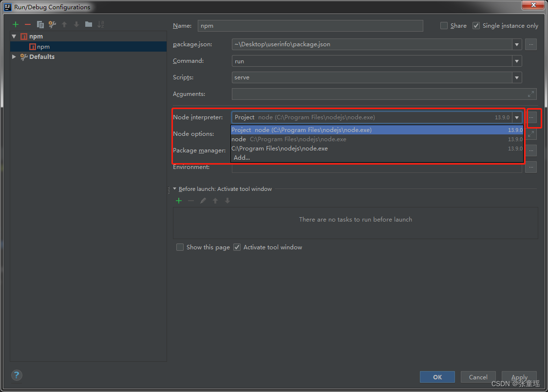548x392 pixels.
Task: Open the Command dropdown
Action: click(x=516, y=61)
